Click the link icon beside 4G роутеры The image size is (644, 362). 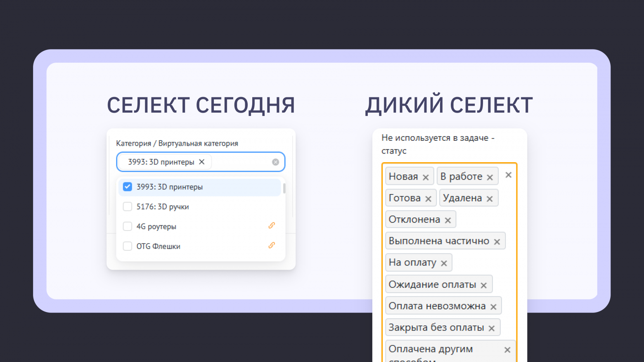272,225
